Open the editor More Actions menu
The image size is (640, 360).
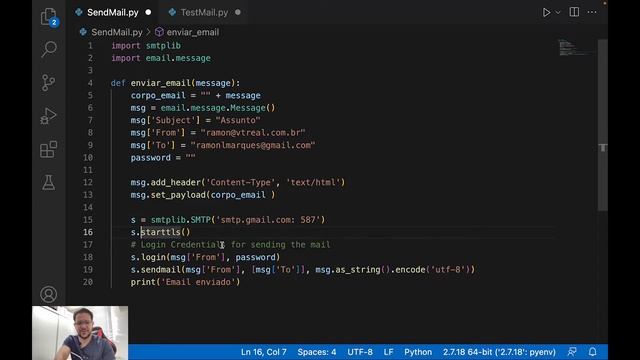(592, 12)
